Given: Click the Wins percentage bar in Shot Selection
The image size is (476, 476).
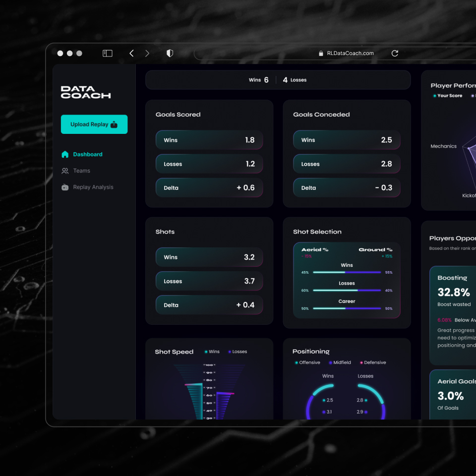Looking at the screenshot, I should pyautogui.click(x=347, y=272).
